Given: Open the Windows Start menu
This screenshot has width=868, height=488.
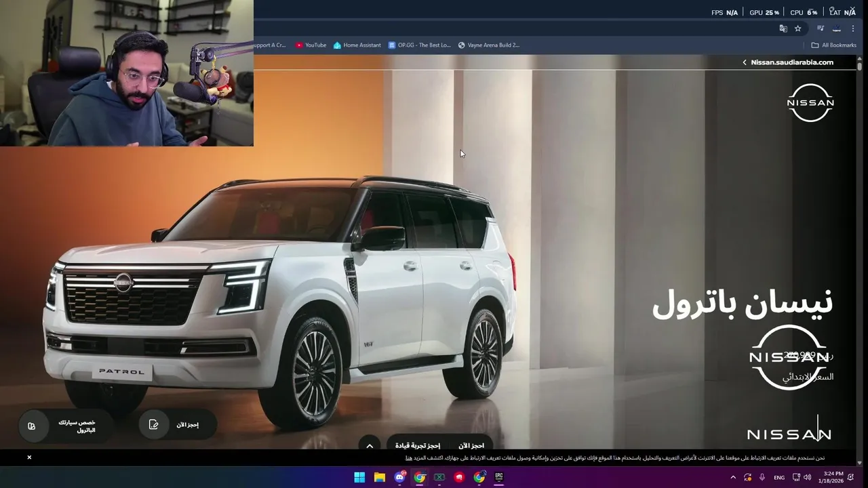Looking at the screenshot, I should 359,477.
